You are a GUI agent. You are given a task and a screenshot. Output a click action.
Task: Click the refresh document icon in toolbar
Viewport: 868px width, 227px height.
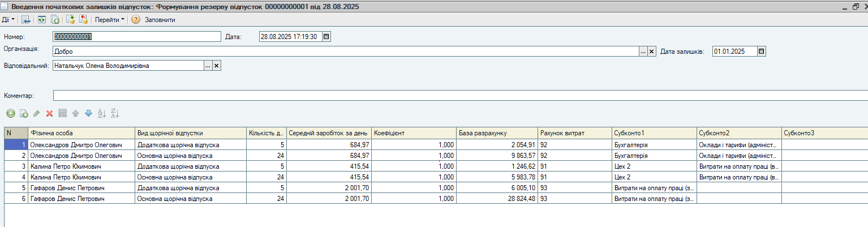pyautogui.click(x=41, y=19)
